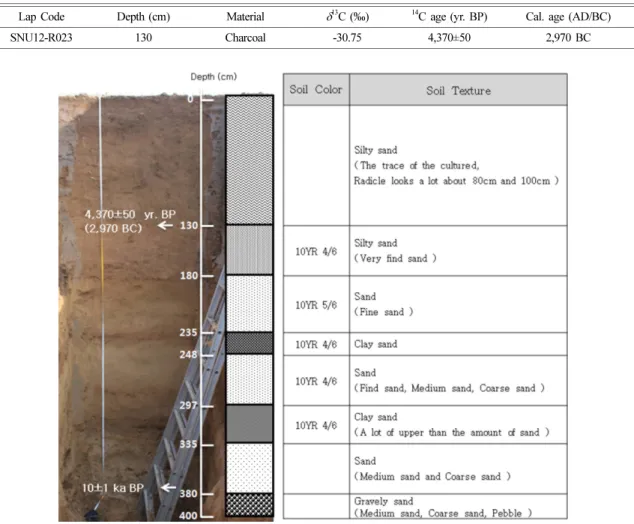Click the '(Very find sand)' texture note
Screen dimensions: 634x524
(x=395, y=258)
